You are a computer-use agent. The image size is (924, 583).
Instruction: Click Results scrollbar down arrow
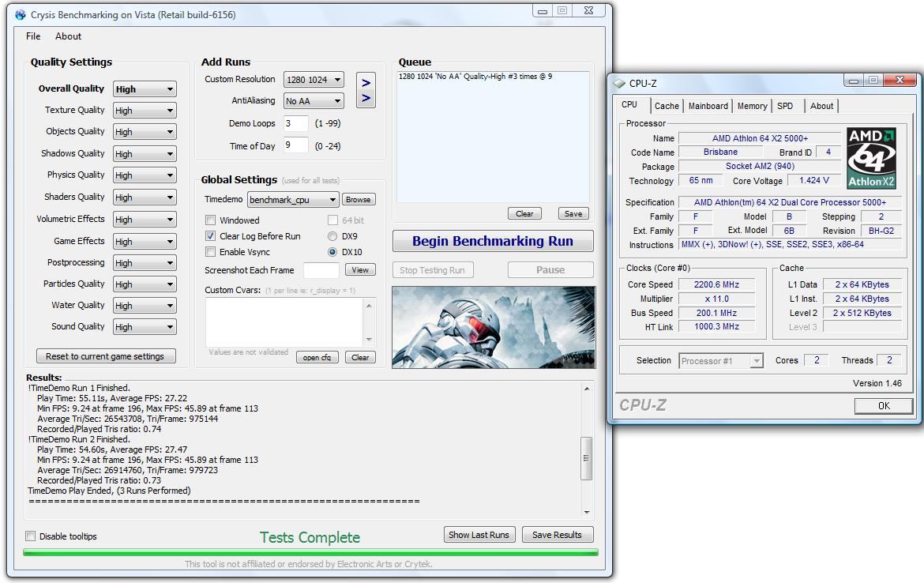pyautogui.click(x=586, y=512)
